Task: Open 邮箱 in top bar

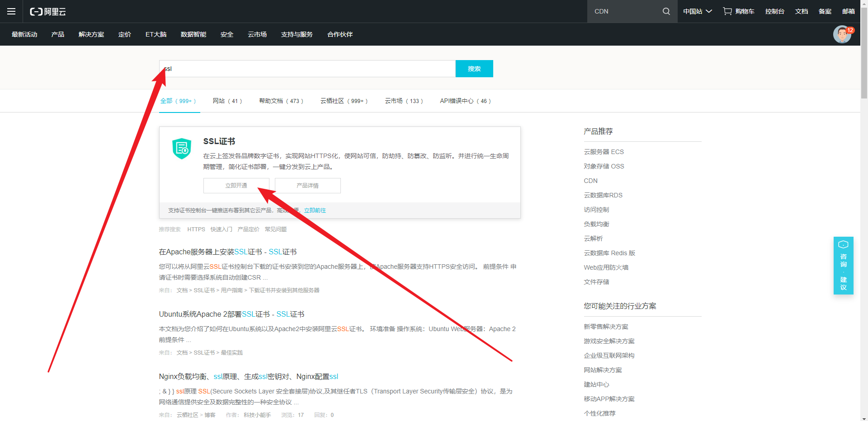Action: pos(849,11)
